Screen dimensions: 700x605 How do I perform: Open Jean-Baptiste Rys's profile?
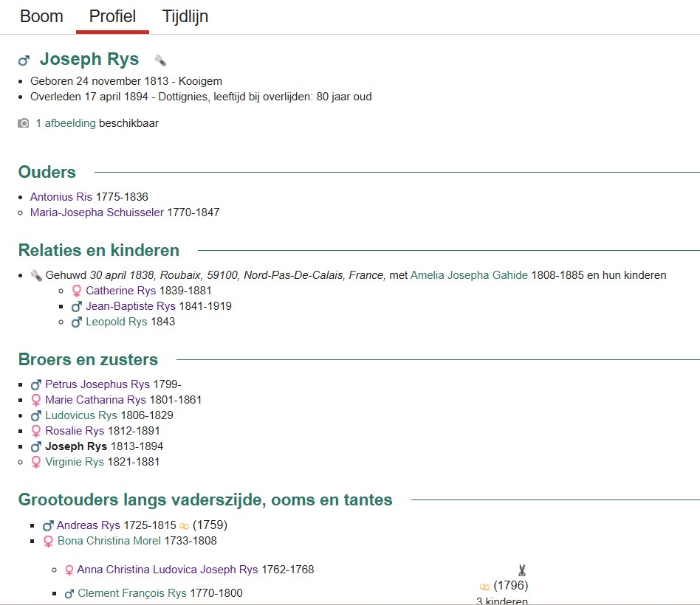click(x=130, y=305)
